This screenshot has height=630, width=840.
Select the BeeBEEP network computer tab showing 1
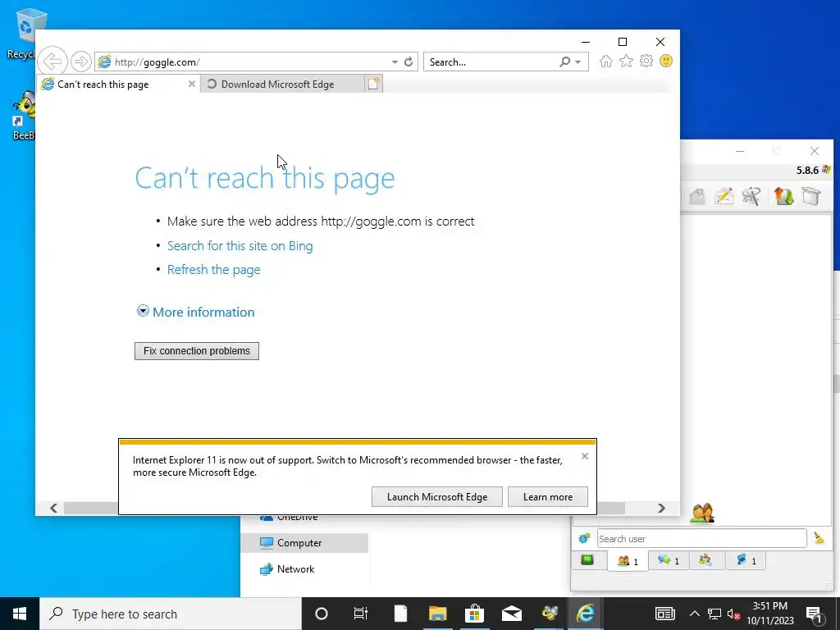745,560
